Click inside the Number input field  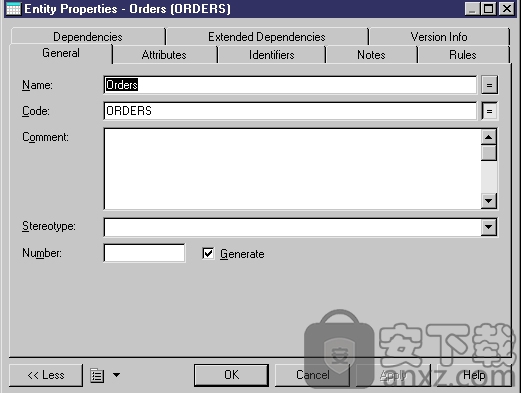click(x=144, y=253)
